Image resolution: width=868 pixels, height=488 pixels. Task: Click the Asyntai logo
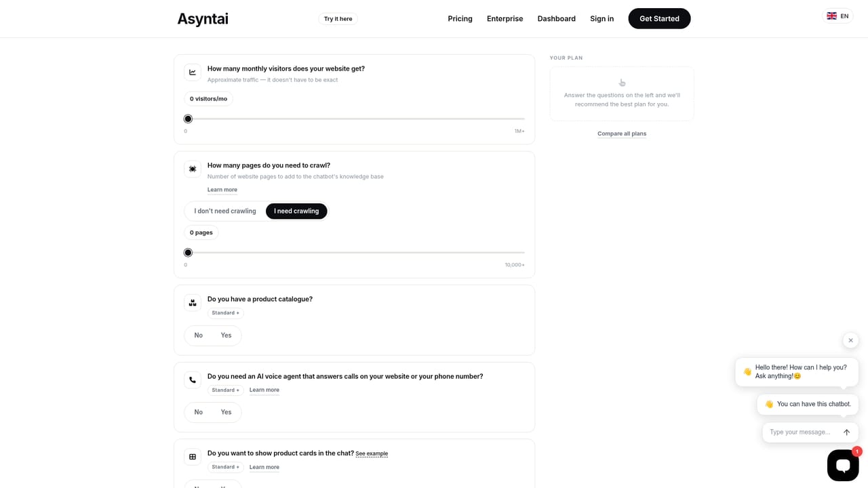coord(203,19)
